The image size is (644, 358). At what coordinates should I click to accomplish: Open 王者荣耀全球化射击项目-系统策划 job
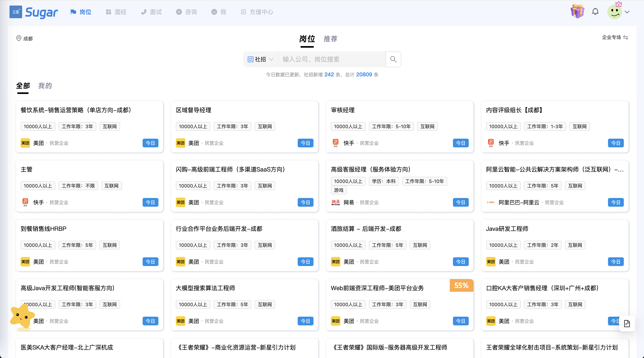[552, 347]
